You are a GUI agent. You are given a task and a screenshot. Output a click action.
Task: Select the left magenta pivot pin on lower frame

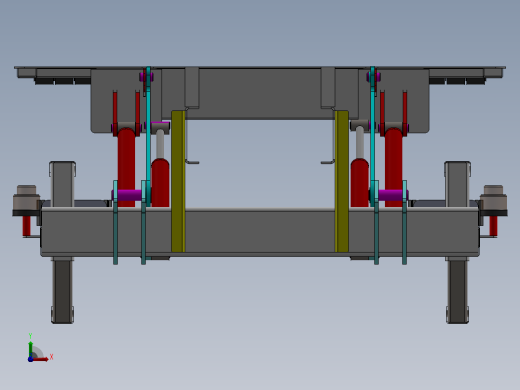pos(129,195)
